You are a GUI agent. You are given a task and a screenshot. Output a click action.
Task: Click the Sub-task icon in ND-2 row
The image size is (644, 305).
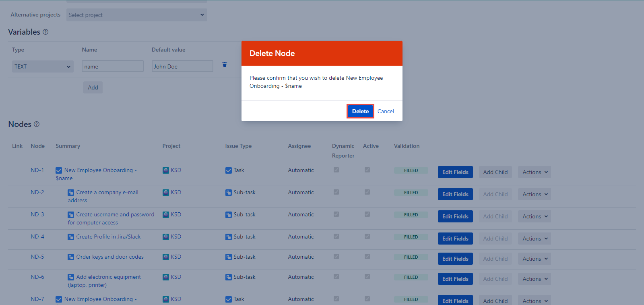pos(229,193)
